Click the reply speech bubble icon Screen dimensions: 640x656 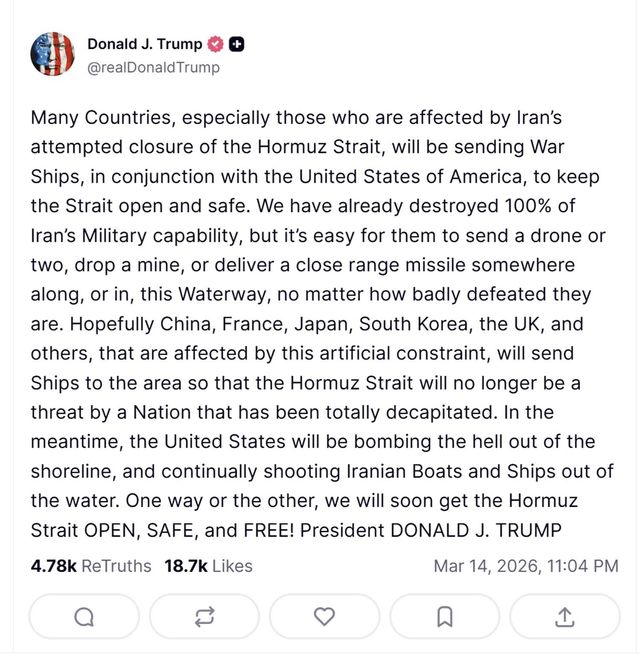[85, 616]
